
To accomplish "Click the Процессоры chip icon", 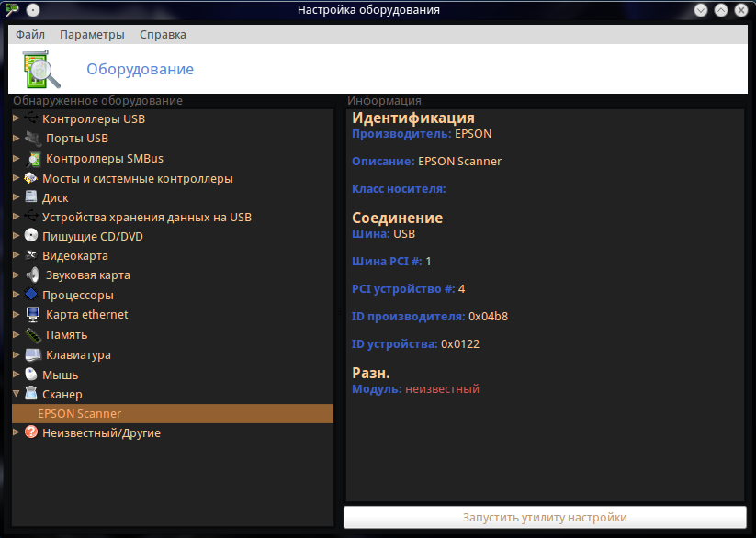I will coord(31,294).
